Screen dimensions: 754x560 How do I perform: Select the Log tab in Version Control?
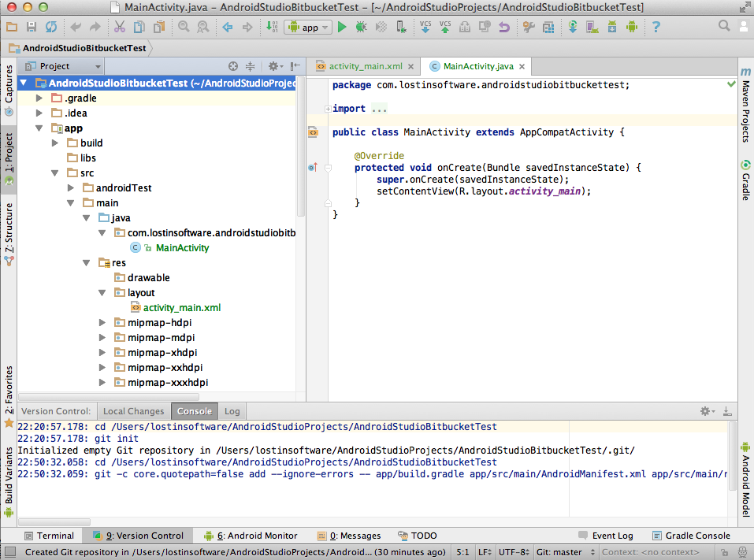232,411
